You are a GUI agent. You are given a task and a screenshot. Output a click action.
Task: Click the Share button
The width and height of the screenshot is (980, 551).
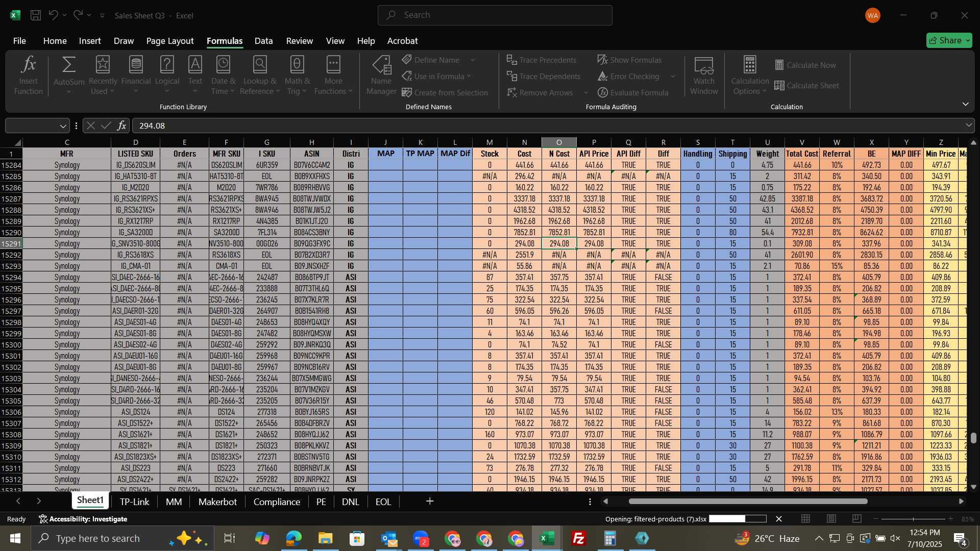pos(949,40)
